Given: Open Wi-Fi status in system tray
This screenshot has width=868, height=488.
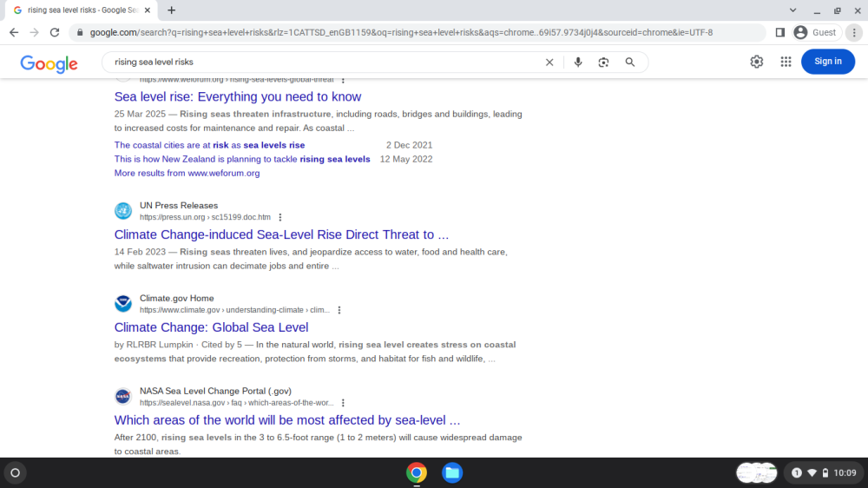Looking at the screenshot, I should click(x=812, y=473).
